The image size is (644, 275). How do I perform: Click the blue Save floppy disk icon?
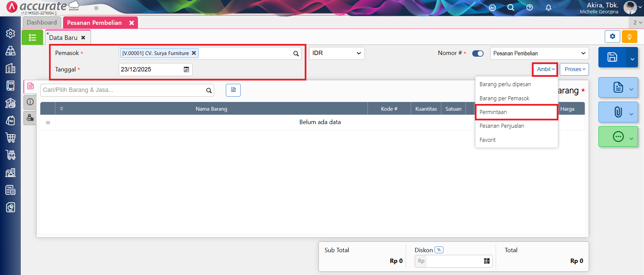tap(612, 57)
